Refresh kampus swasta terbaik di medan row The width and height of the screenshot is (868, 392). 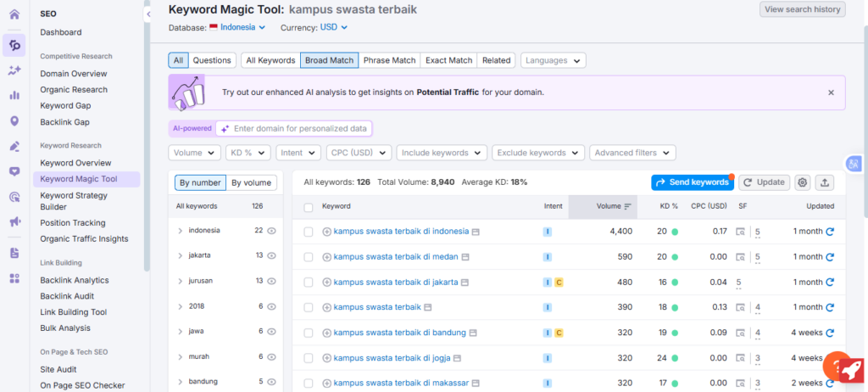point(830,257)
